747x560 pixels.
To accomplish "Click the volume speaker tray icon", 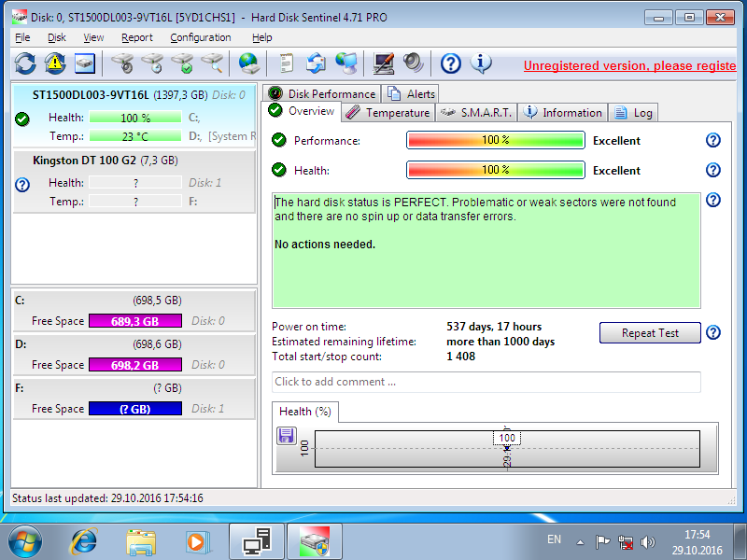I will point(647,542).
